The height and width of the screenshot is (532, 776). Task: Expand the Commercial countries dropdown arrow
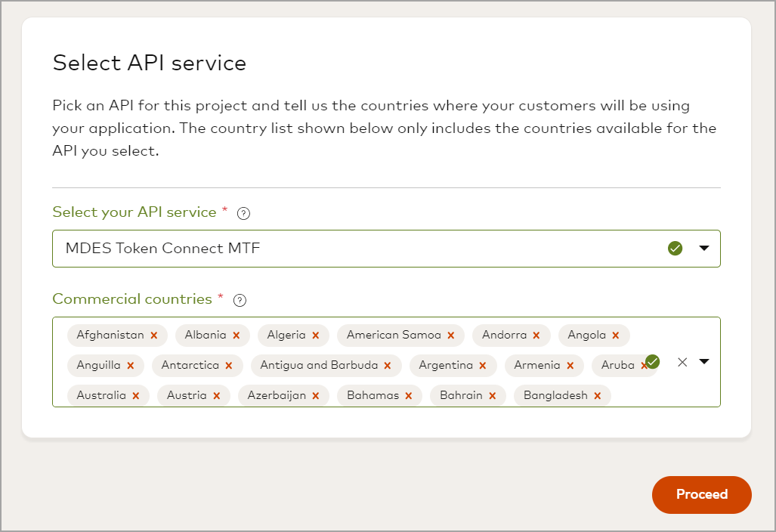click(x=704, y=362)
